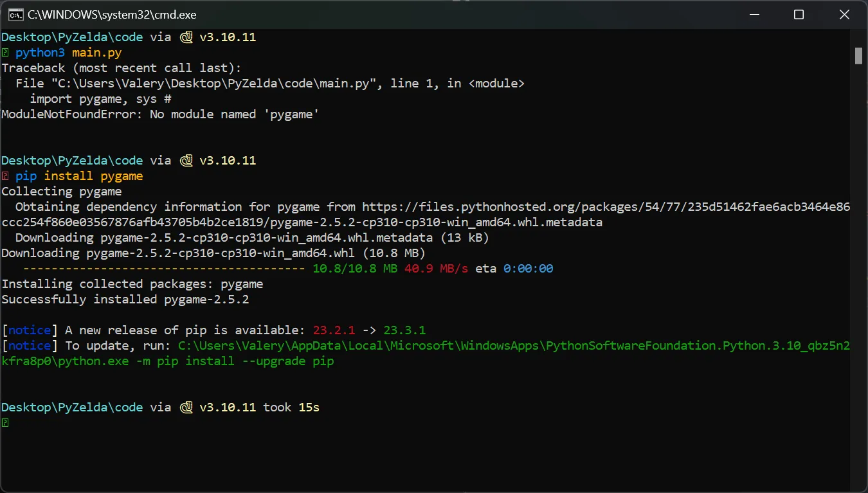Click the window title text 'C:\WINDOWS\system32\cmd.exe'
This screenshot has height=493, width=868.
112,14
